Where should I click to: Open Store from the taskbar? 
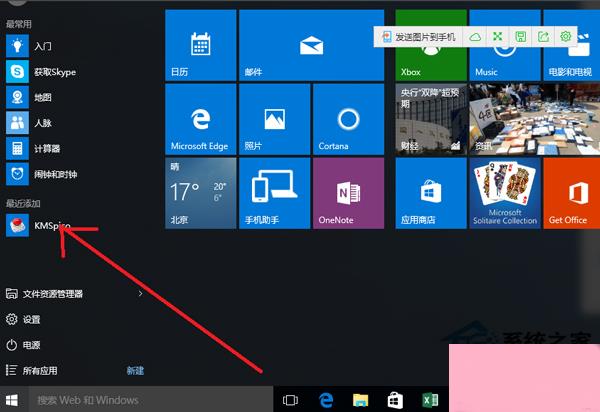pos(395,400)
